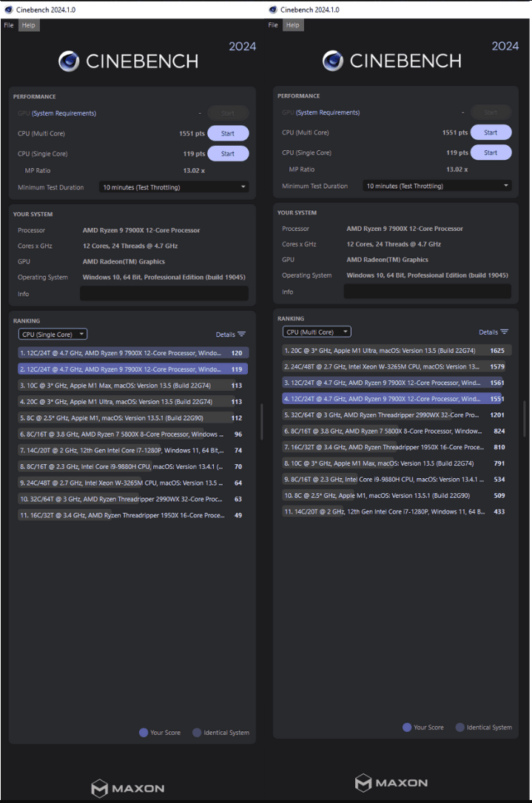Click Identical System legend dot in right window
The height and width of the screenshot is (803, 532).
pyautogui.click(x=459, y=728)
